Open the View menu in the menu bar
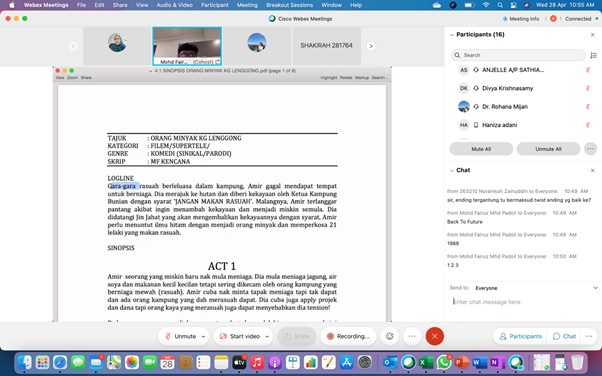This screenshot has height=376, width=602. click(x=142, y=5)
